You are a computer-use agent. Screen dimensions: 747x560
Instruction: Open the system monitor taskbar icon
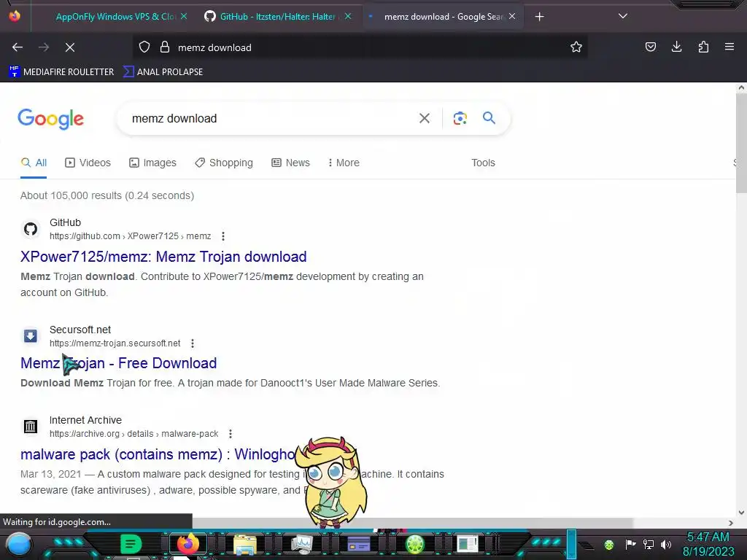[x=301, y=545]
